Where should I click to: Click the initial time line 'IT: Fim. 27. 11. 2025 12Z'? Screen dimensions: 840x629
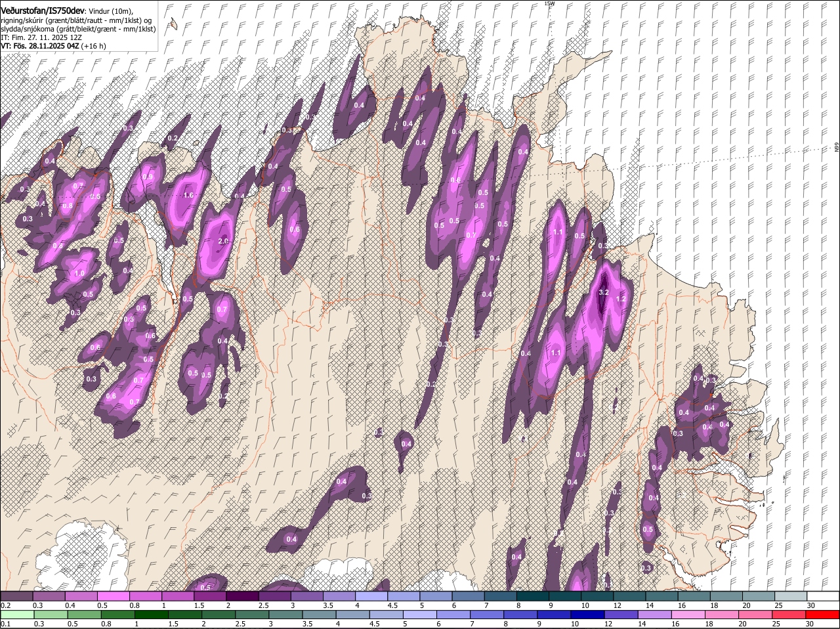(41, 38)
